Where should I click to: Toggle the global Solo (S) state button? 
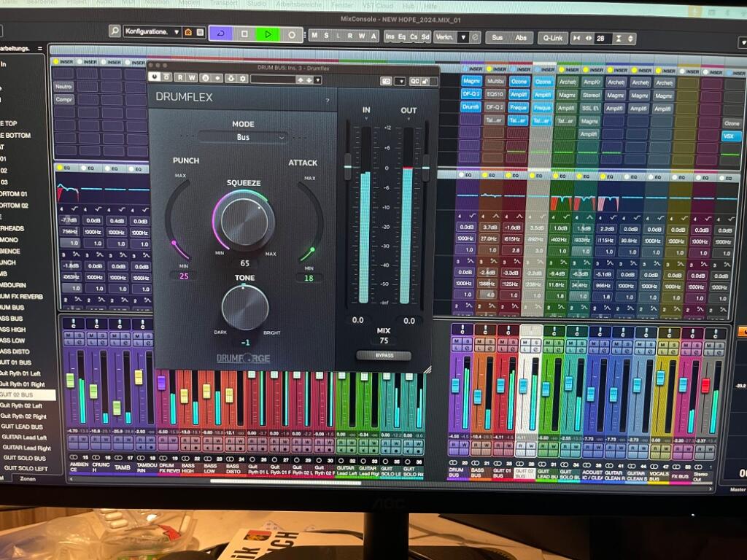326,36
